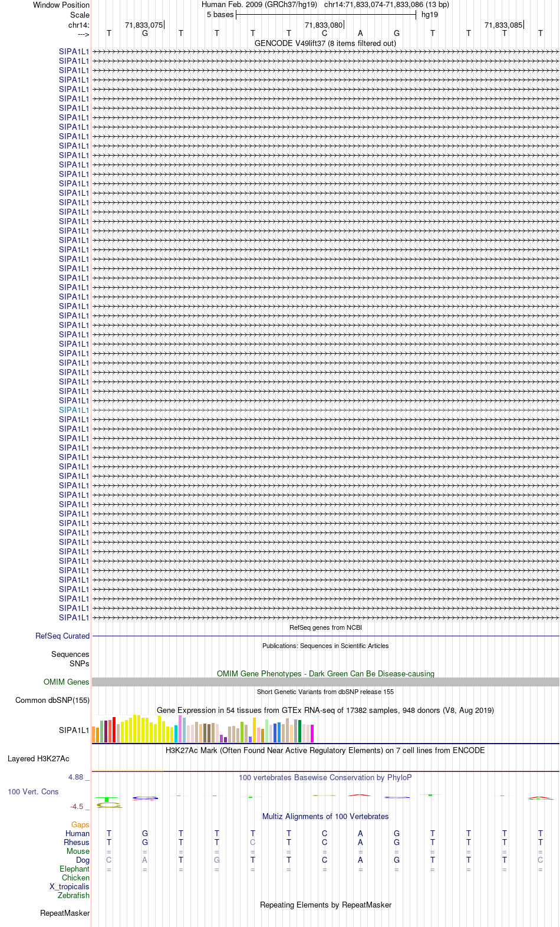Click the 'hg19' label beside scale bar
The height and width of the screenshot is (927, 560).
coord(430,15)
